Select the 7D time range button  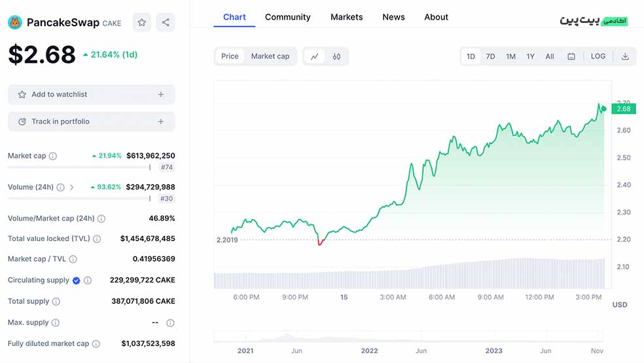pos(490,56)
